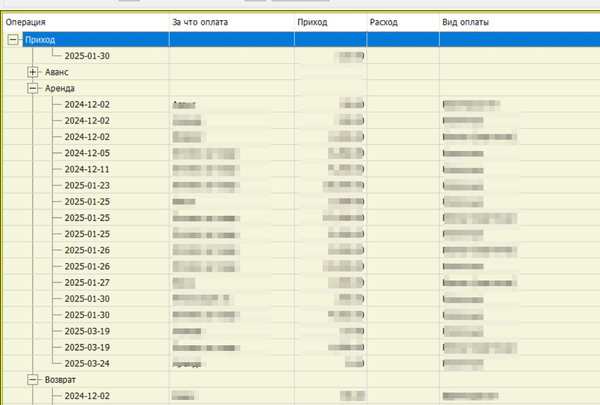Select the Аренда tree item label

point(60,88)
